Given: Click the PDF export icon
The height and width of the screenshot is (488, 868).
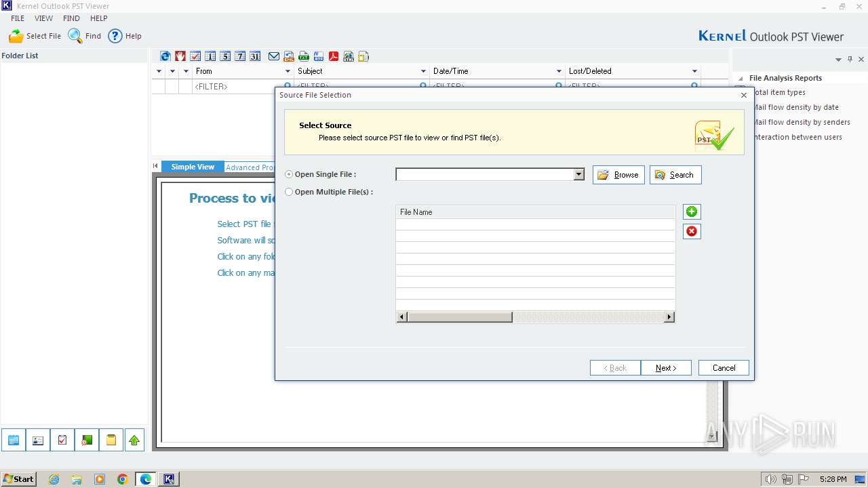Looking at the screenshot, I should pyautogui.click(x=334, y=56).
